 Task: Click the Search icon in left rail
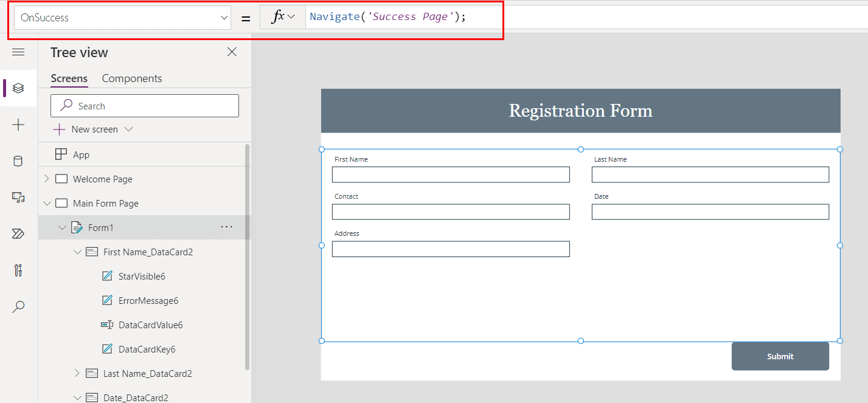[18, 306]
